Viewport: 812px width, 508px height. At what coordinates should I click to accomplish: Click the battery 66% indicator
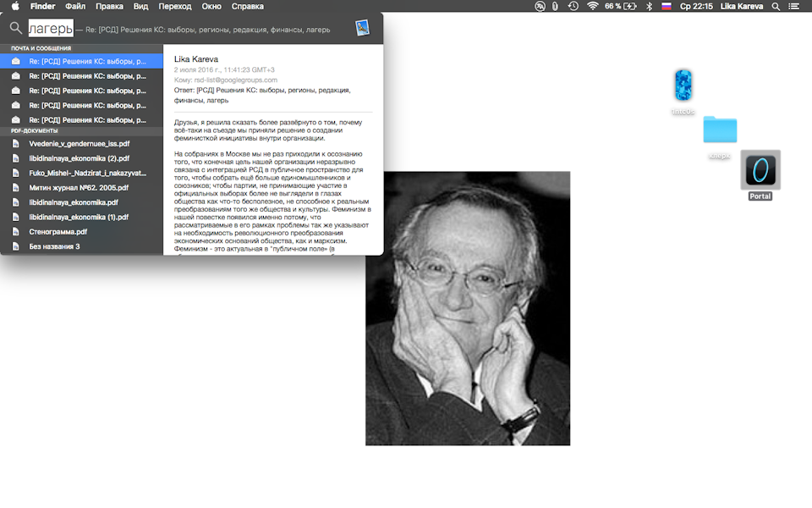pyautogui.click(x=620, y=6)
